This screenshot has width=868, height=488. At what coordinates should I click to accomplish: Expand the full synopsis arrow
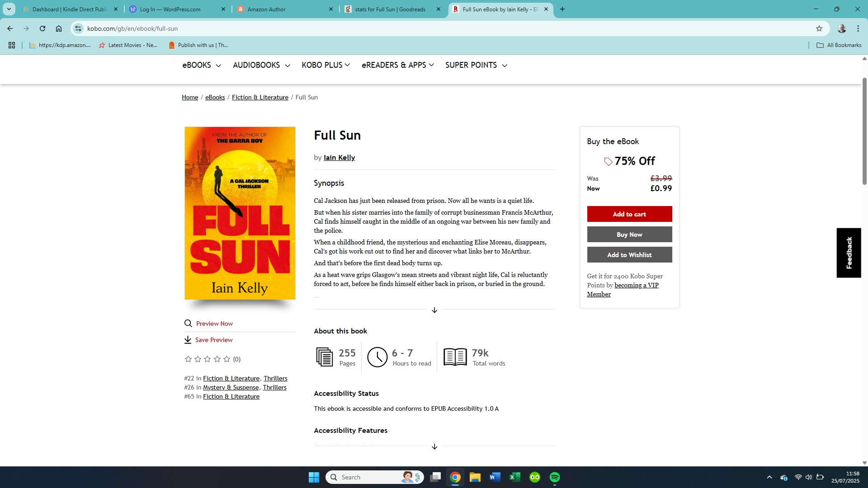point(434,310)
